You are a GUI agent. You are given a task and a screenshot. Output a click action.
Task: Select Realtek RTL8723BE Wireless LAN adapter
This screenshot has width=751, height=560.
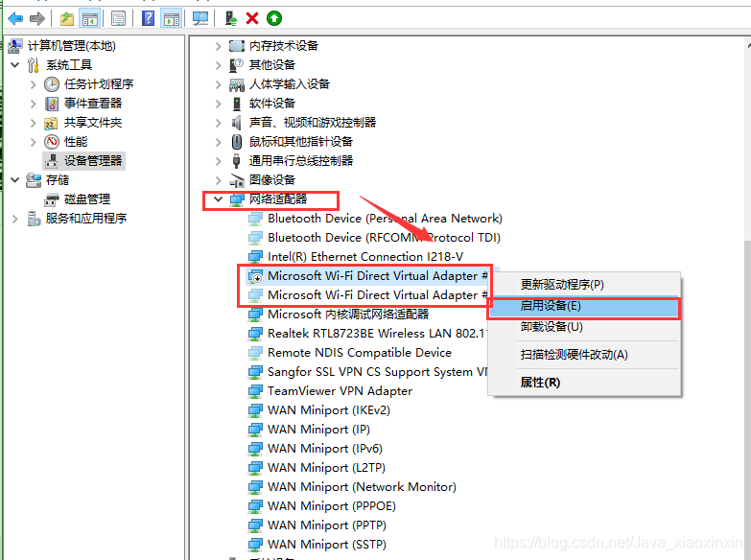(x=376, y=334)
